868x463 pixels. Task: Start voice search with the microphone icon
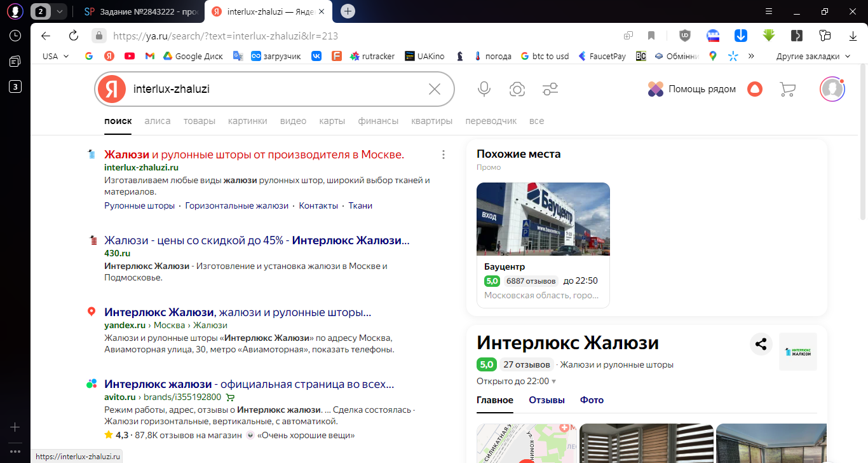[x=484, y=89]
